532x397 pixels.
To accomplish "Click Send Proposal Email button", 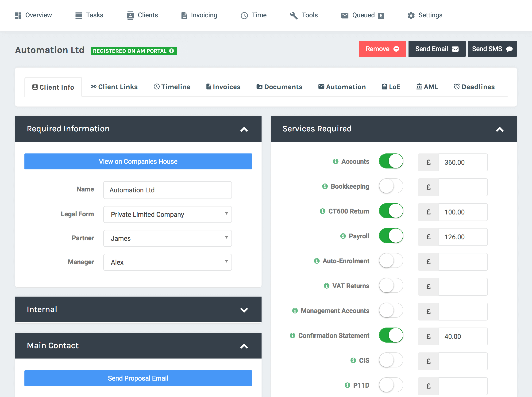I will [138, 379].
